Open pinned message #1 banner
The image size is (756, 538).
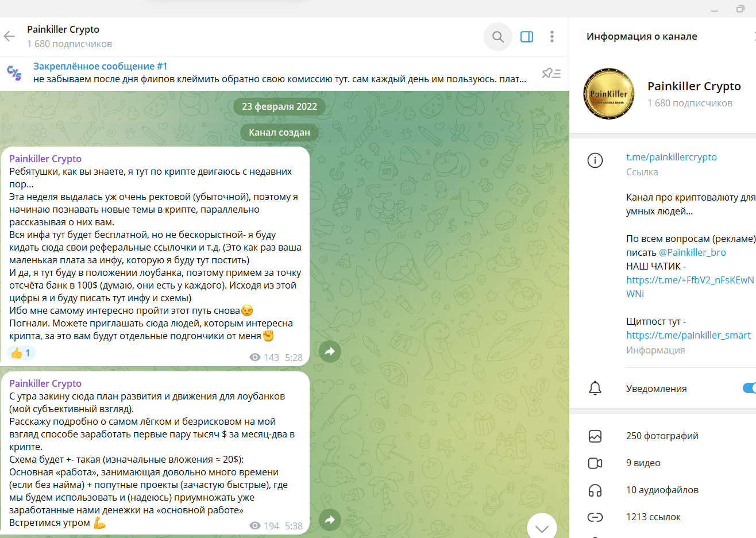pyautogui.click(x=280, y=73)
